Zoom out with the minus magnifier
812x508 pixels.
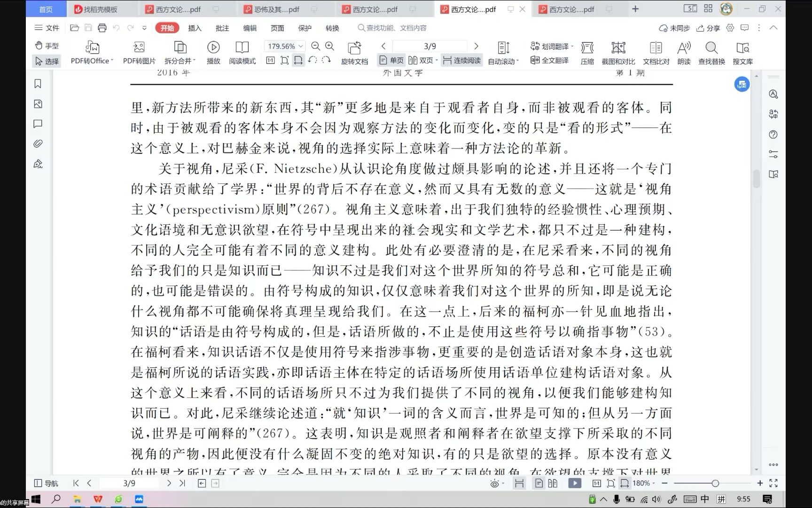[x=316, y=46]
